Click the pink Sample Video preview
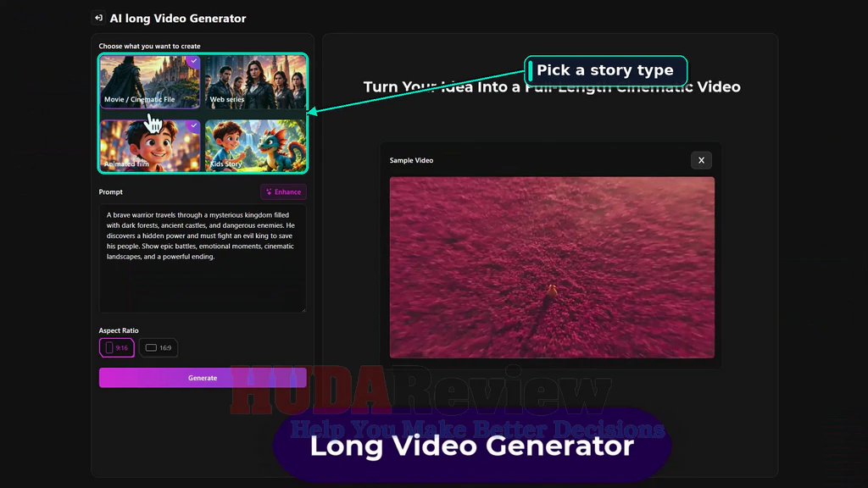868x488 pixels. point(552,267)
